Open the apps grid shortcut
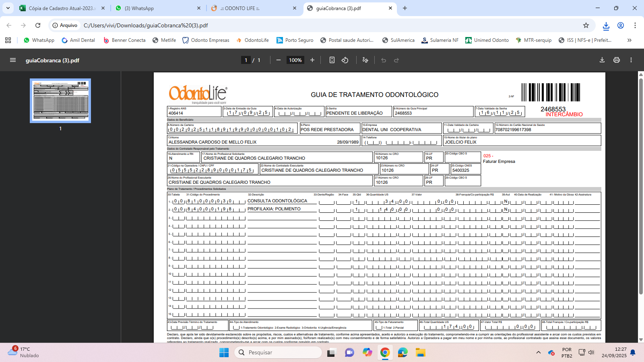Image resolution: width=644 pixels, height=362 pixels. [8, 40]
